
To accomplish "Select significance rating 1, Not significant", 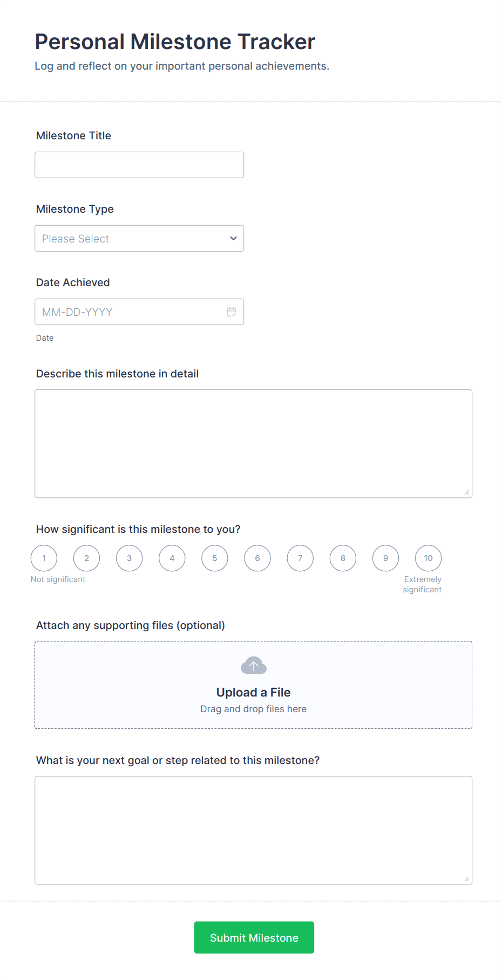I will click(44, 558).
